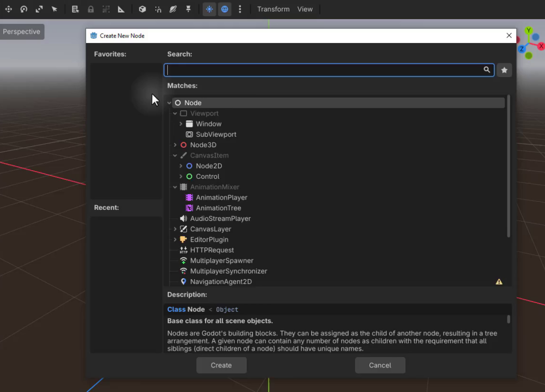Click the group selected nodes icon
The height and width of the screenshot is (392, 545).
tap(106, 9)
